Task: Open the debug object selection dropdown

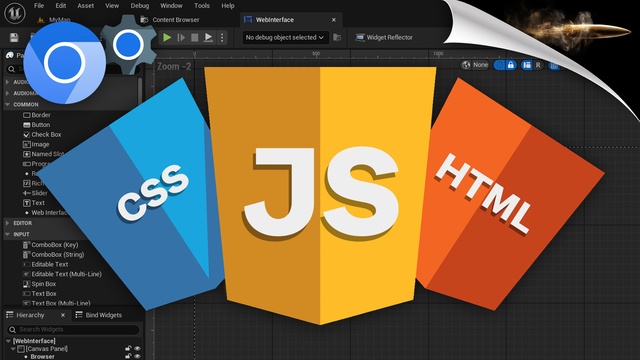Action: (x=285, y=38)
